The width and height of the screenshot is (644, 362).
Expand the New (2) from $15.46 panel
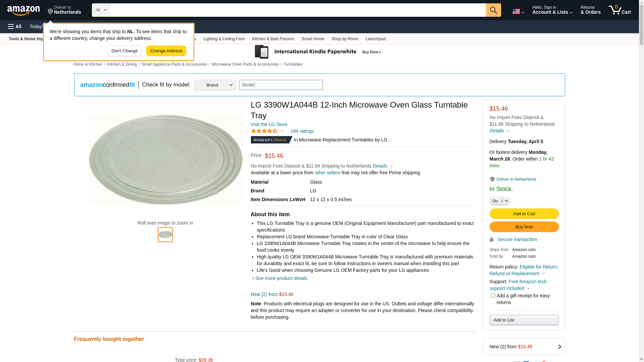pos(524,347)
